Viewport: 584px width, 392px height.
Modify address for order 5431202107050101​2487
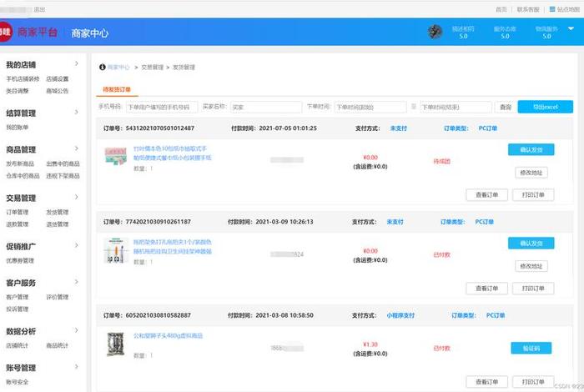[531, 173]
